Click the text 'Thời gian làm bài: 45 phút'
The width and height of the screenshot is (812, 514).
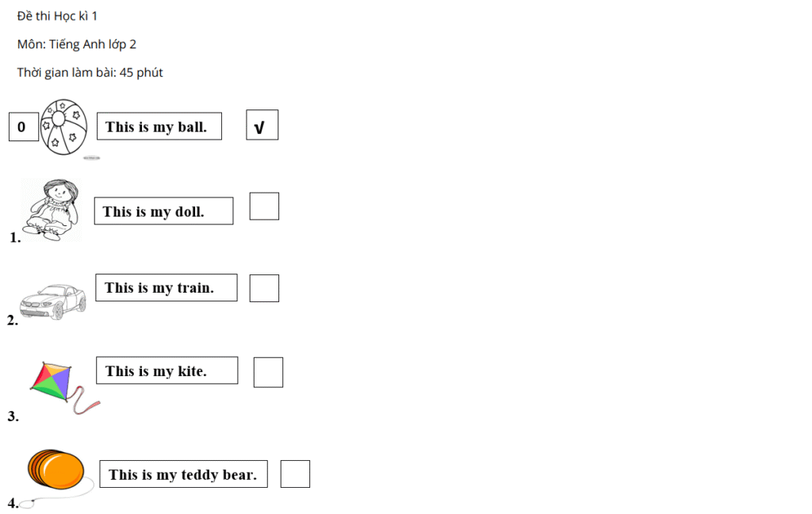pyautogui.click(x=90, y=72)
